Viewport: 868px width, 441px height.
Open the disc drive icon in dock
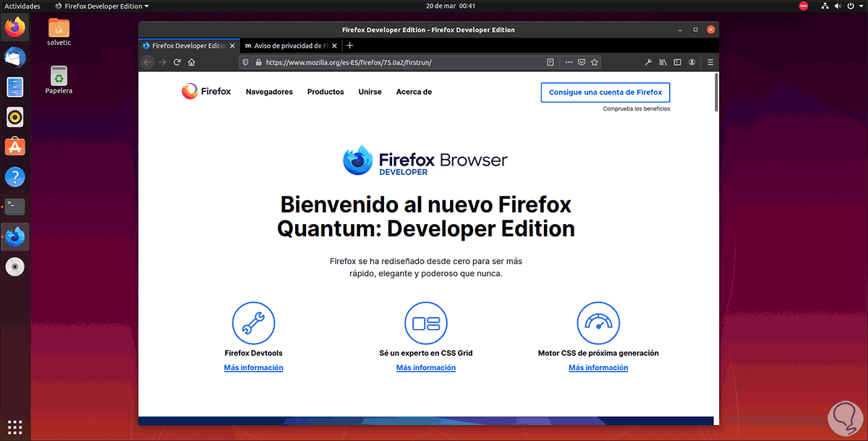[14, 267]
